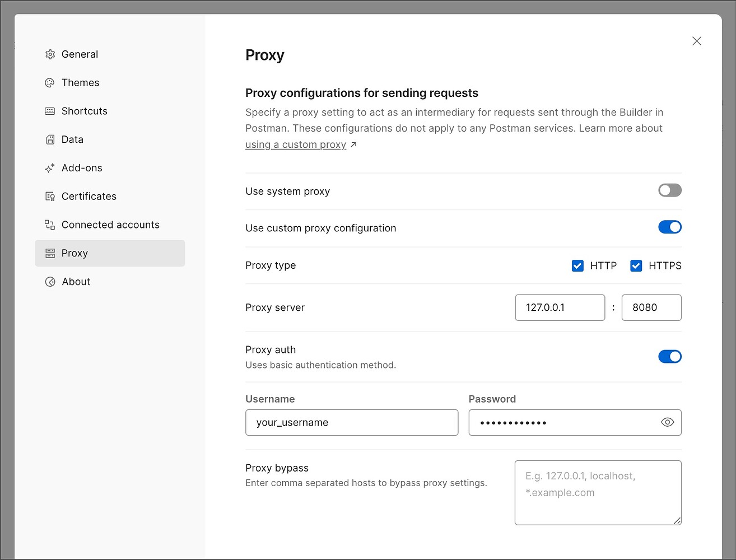Click the Connected accounts nodes icon
This screenshot has height=560, width=736.
point(50,225)
